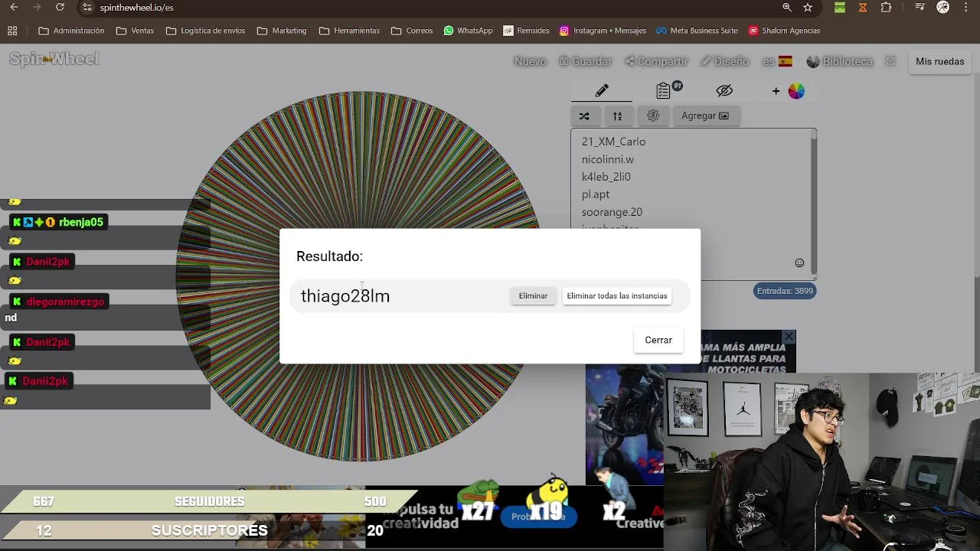The height and width of the screenshot is (551, 980).
Task: Open the Remsides bookmark
Action: click(526, 31)
